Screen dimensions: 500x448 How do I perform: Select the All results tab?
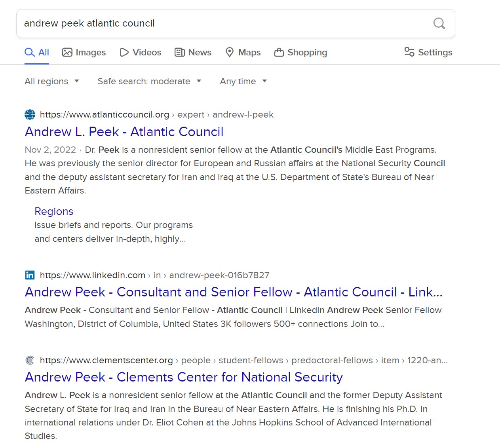[x=37, y=52]
